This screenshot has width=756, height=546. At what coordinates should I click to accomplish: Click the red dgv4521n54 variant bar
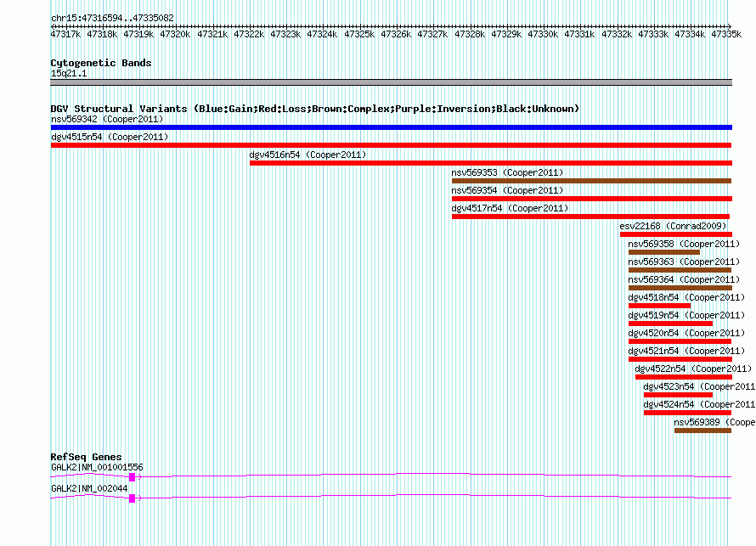coord(680,359)
